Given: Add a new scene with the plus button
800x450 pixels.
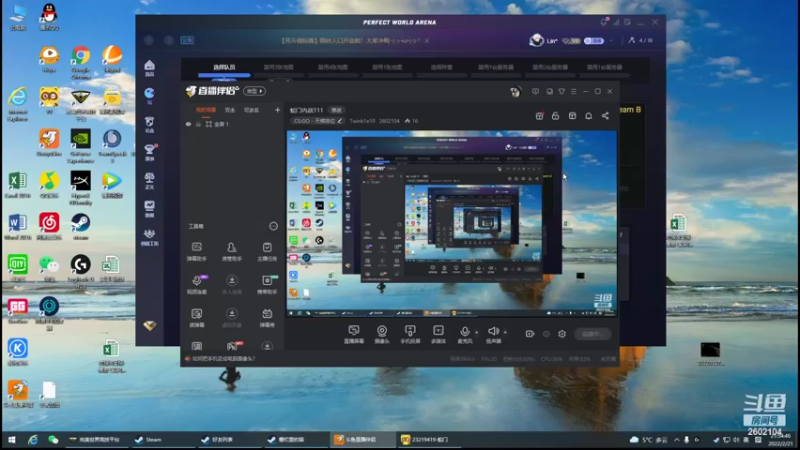Looking at the screenshot, I should point(277,110).
